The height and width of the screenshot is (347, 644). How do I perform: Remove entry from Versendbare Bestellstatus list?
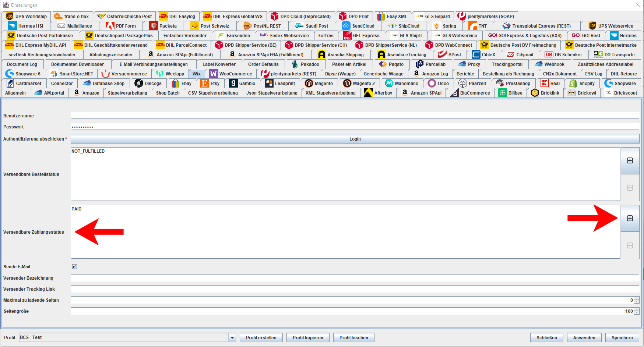coord(630,188)
